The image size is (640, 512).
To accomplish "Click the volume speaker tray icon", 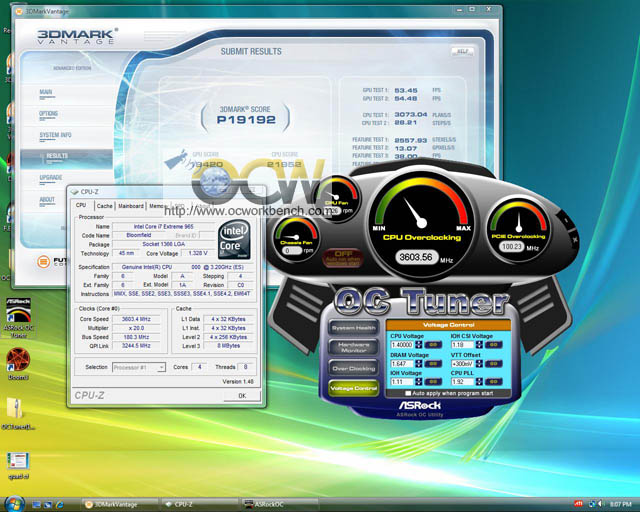I will (600, 504).
